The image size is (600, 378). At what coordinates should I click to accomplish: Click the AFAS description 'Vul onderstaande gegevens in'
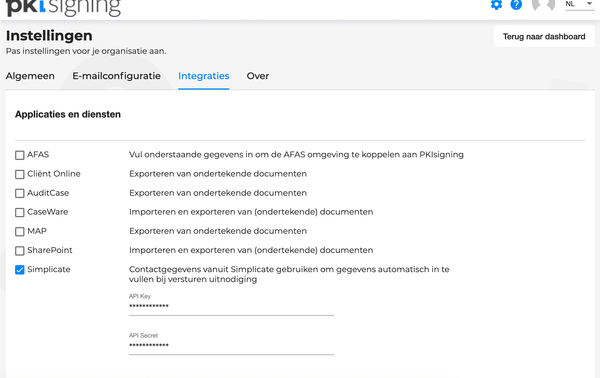click(x=296, y=155)
